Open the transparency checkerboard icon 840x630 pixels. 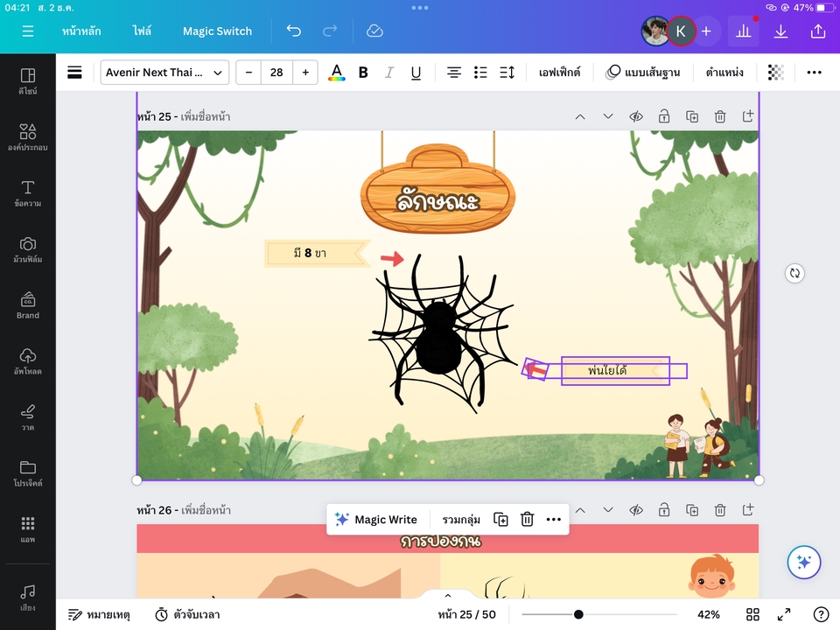tap(775, 73)
